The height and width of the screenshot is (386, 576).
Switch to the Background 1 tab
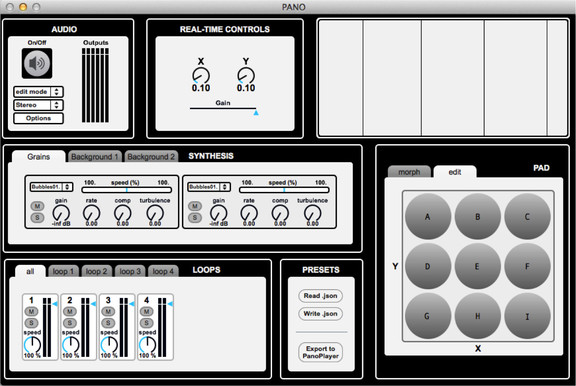coord(94,157)
